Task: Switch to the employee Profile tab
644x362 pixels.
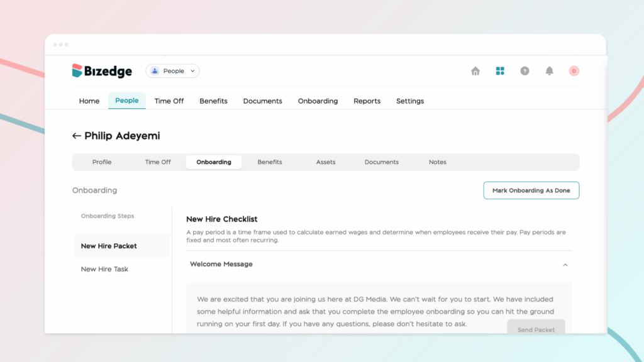Action: pyautogui.click(x=102, y=162)
